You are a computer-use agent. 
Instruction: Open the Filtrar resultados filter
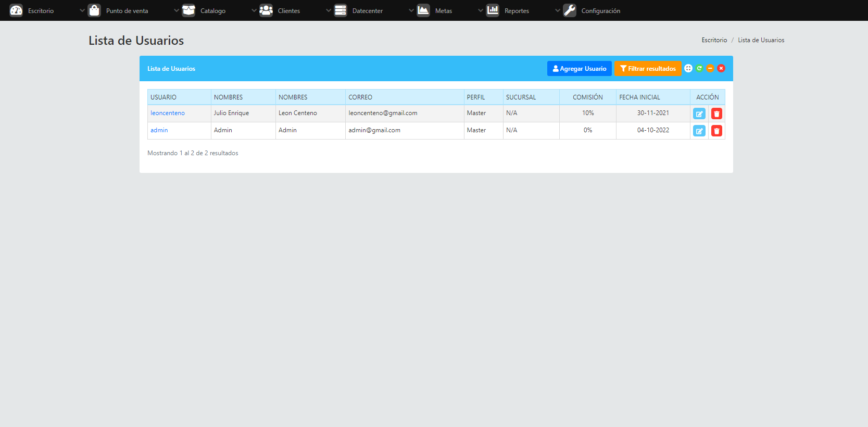648,68
